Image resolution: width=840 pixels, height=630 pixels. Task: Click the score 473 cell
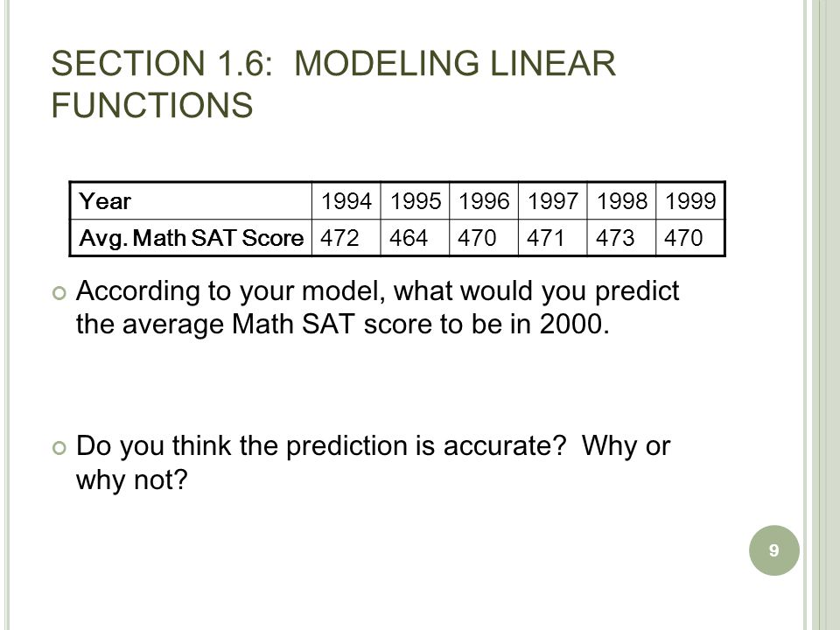[x=621, y=237]
